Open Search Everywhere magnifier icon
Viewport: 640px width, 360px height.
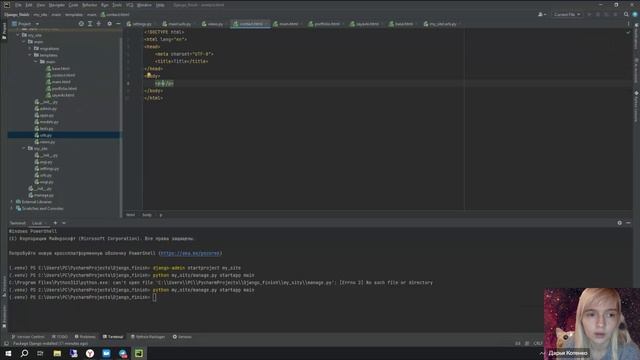(626, 14)
